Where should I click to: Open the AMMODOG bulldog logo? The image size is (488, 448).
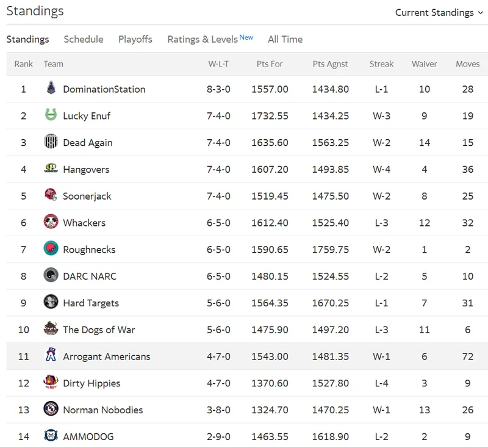click(x=51, y=435)
